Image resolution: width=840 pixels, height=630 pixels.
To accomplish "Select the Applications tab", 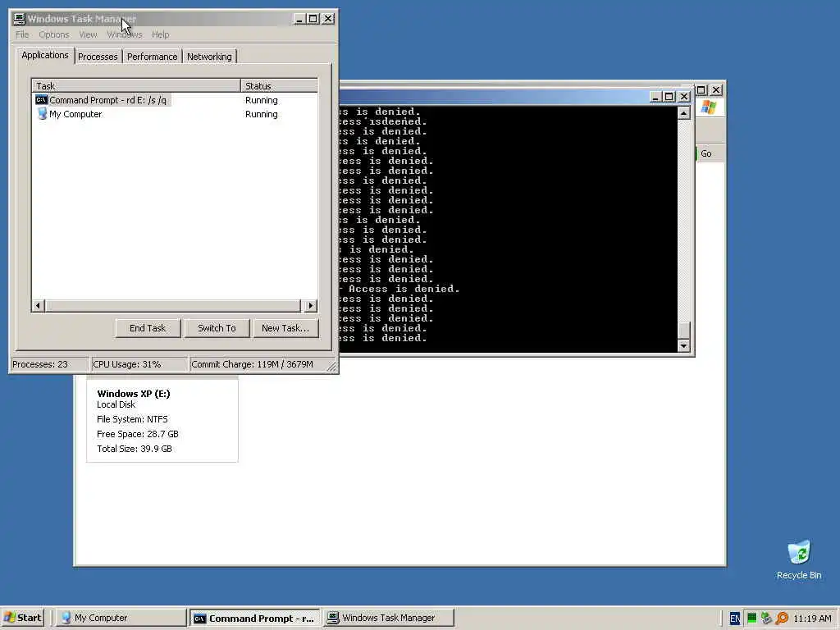I will (45, 55).
